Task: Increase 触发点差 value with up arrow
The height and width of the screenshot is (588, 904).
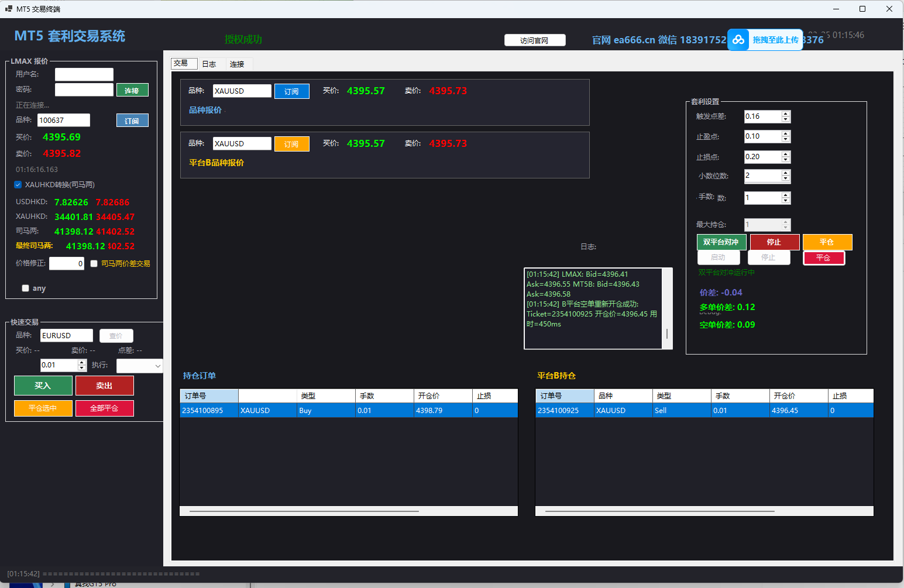Action: pyautogui.click(x=786, y=114)
